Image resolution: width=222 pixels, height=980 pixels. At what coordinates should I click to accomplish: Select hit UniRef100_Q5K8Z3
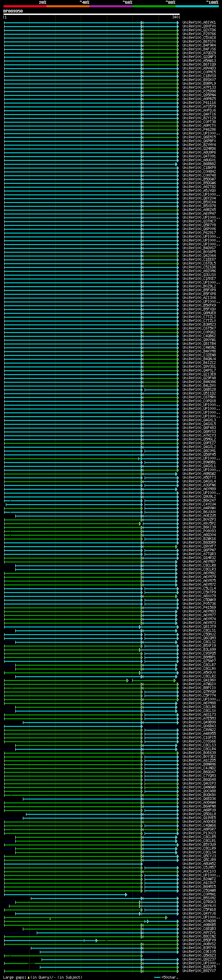coord(199,955)
